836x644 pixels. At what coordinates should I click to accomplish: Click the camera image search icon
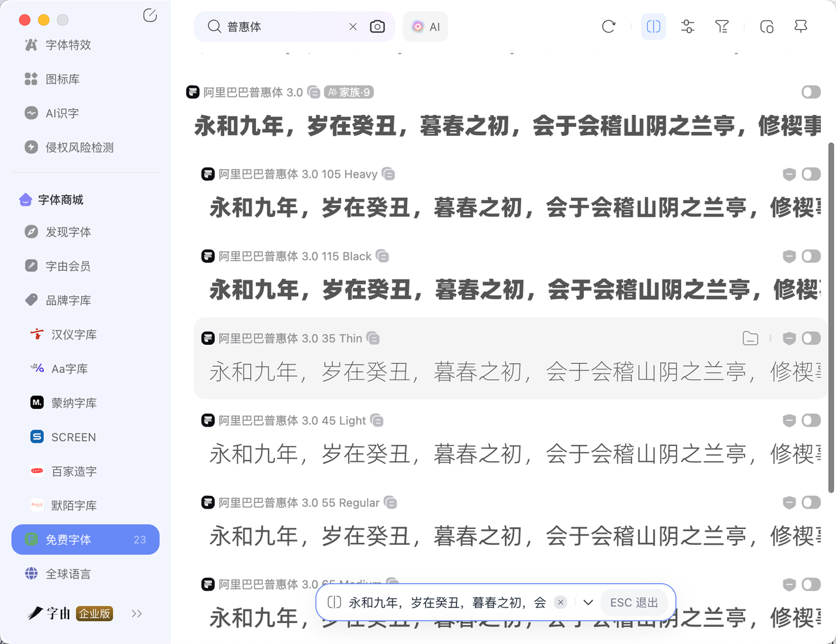click(x=378, y=27)
